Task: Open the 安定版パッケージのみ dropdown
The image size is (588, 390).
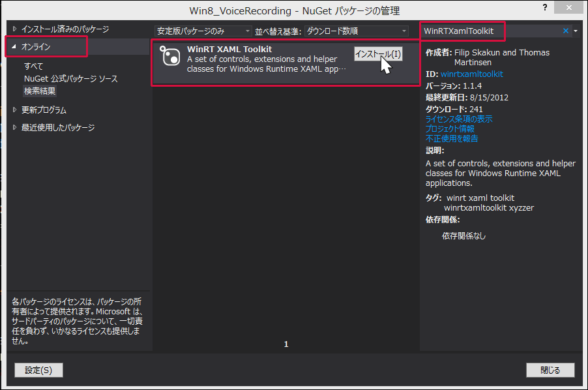Action: (203, 31)
